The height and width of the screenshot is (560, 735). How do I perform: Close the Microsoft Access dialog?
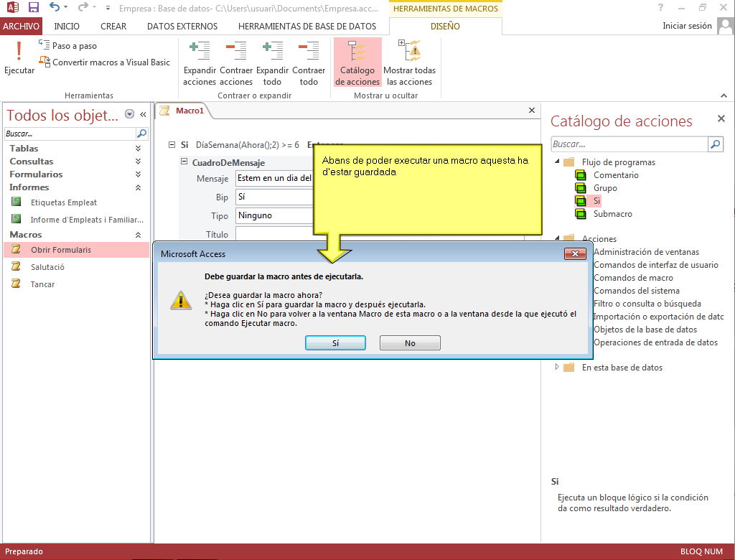click(x=575, y=253)
